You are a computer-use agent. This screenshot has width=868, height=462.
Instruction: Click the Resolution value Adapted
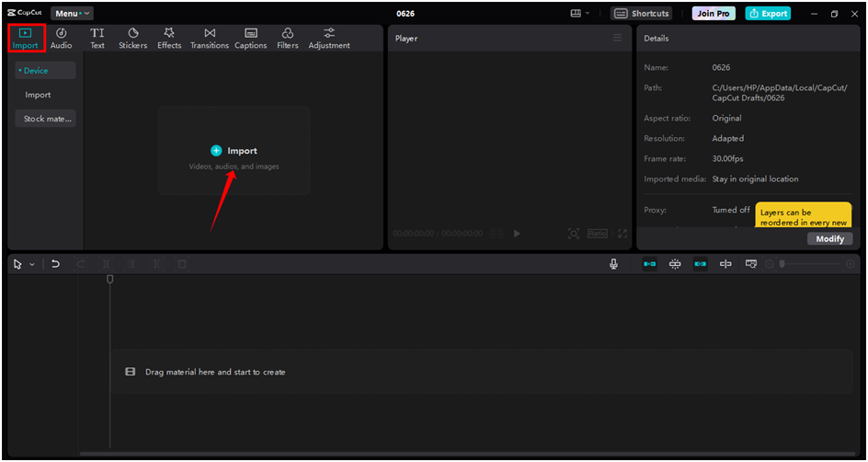(x=728, y=138)
